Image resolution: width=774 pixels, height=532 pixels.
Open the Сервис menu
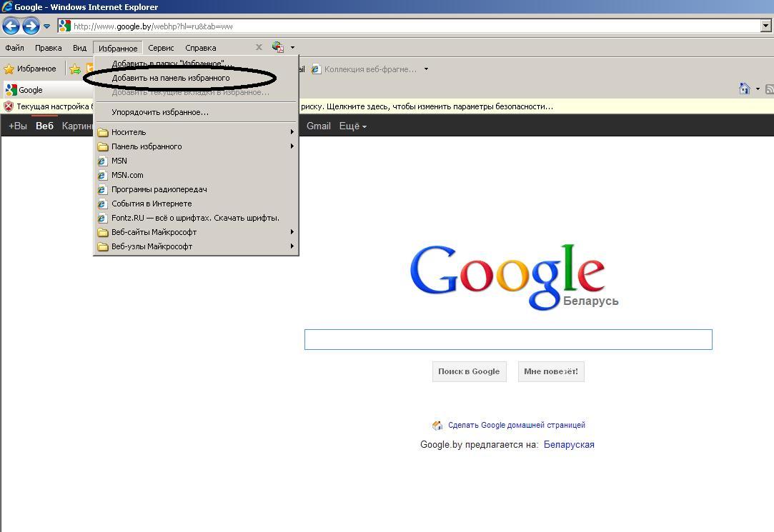(x=161, y=48)
